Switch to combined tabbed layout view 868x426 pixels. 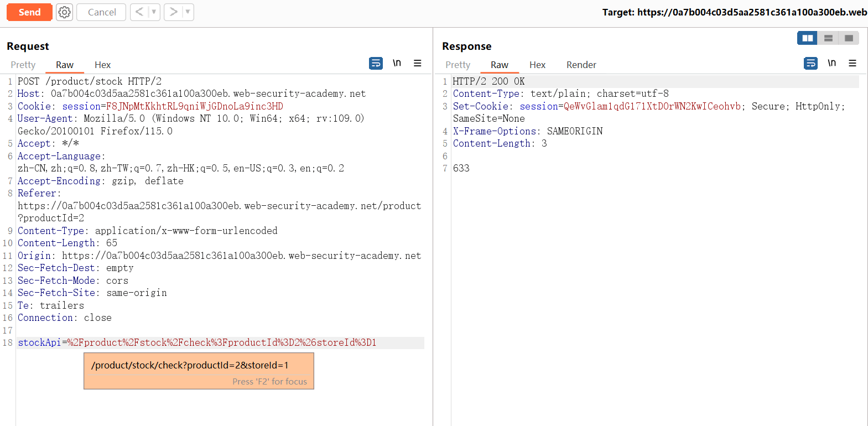[x=849, y=38]
